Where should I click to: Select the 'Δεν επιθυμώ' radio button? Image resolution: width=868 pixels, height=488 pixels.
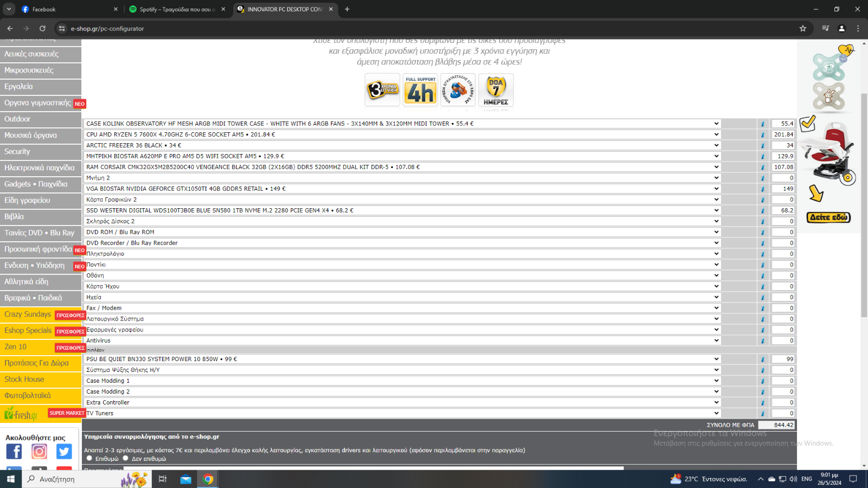pos(126,458)
